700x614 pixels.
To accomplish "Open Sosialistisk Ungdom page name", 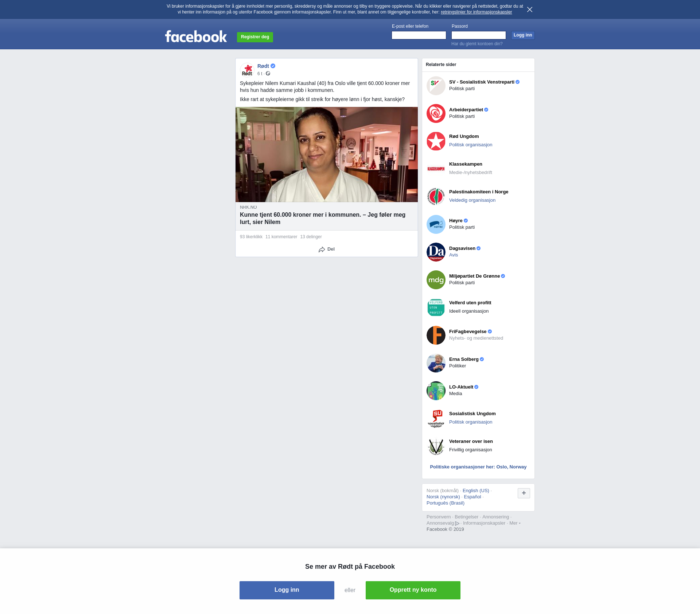I will (472, 414).
